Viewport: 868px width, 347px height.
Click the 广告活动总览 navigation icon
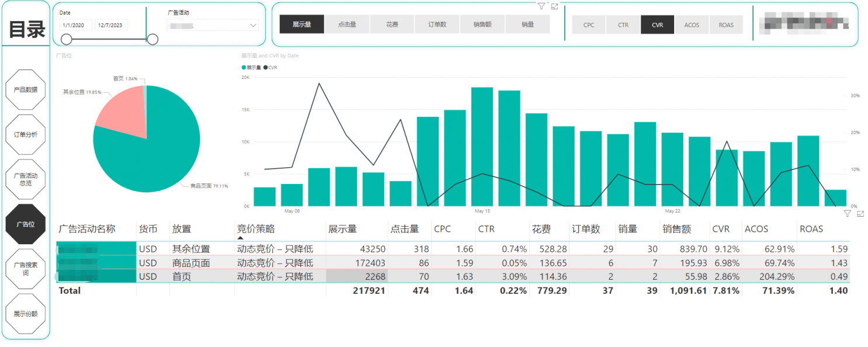point(26,179)
